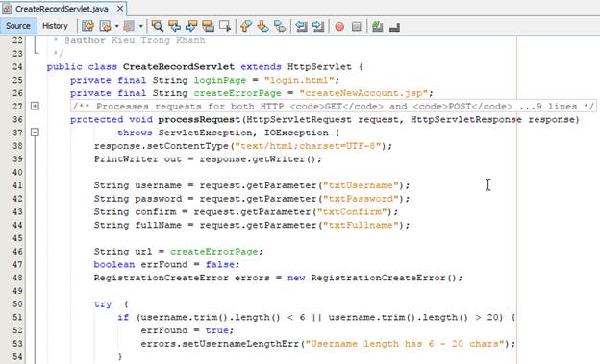Image resolution: width=600 pixels, height=364 pixels.
Task: Shift Line Left icon
Action: tap(301, 26)
